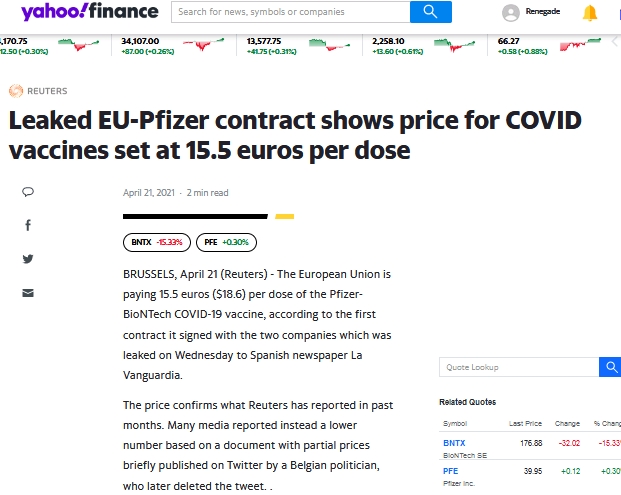
Task: Click the Quote Lookup search icon
Action: tap(611, 367)
